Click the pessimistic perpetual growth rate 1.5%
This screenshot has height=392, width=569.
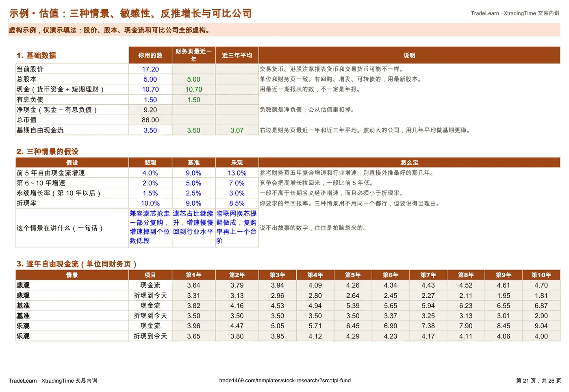pyautogui.click(x=150, y=193)
